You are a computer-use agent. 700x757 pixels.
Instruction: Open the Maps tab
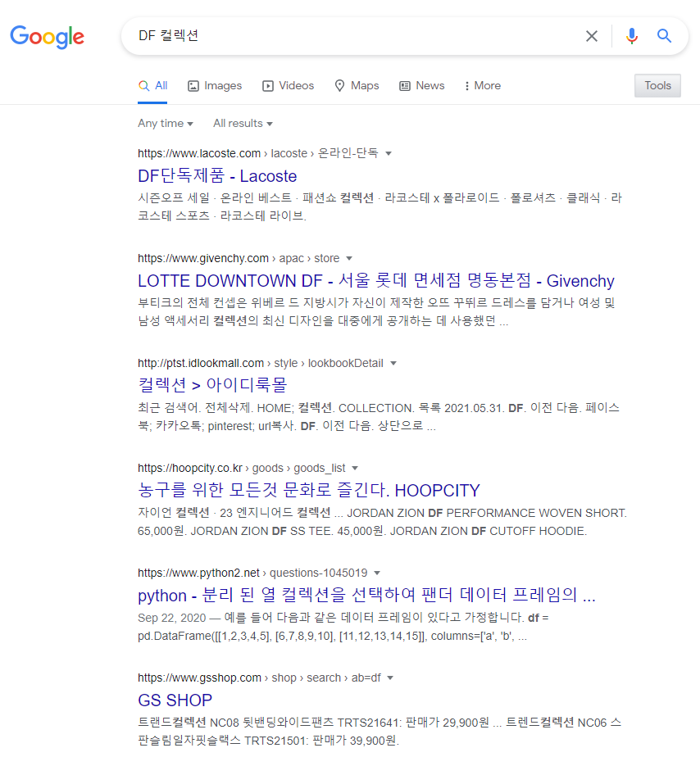[357, 86]
